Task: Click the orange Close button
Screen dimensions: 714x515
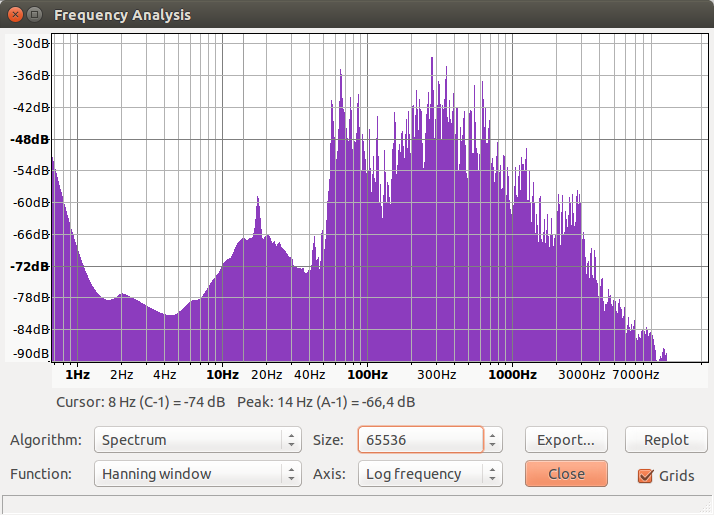Action: pyautogui.click(x=566, y=474)
